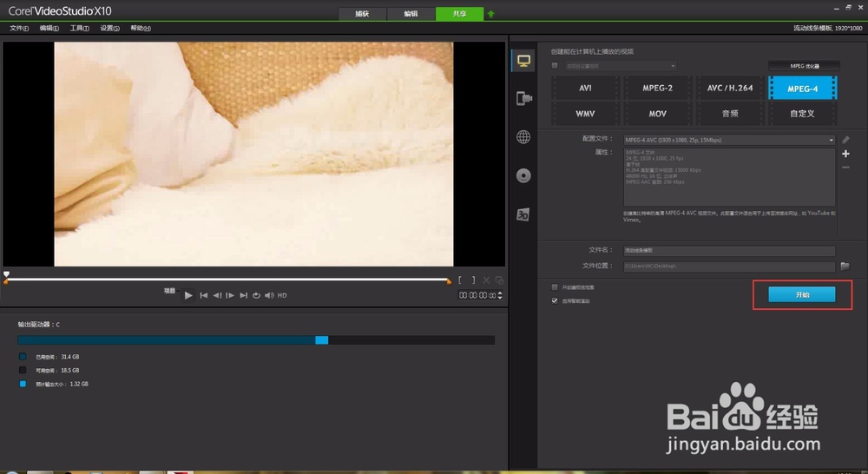
Task: Enable create preview range only checkbox
Action: click(555, 287)
